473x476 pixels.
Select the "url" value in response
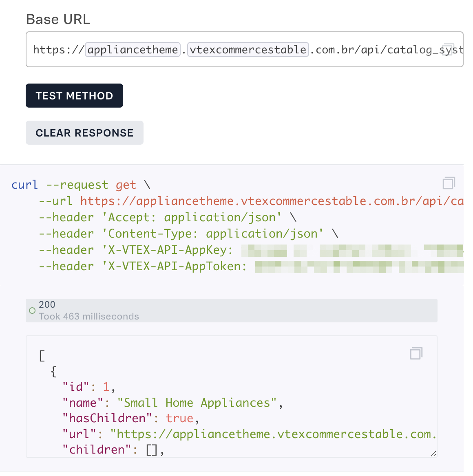tap(273, 434)
